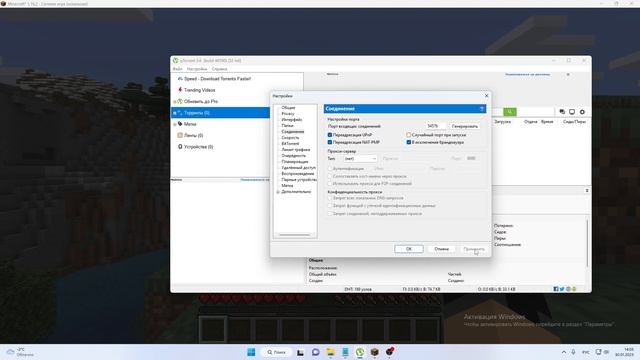Click taskbar Search box
The height and width of the screenshot is (360, 640).
pyautogui.click(x=277, y=352)
